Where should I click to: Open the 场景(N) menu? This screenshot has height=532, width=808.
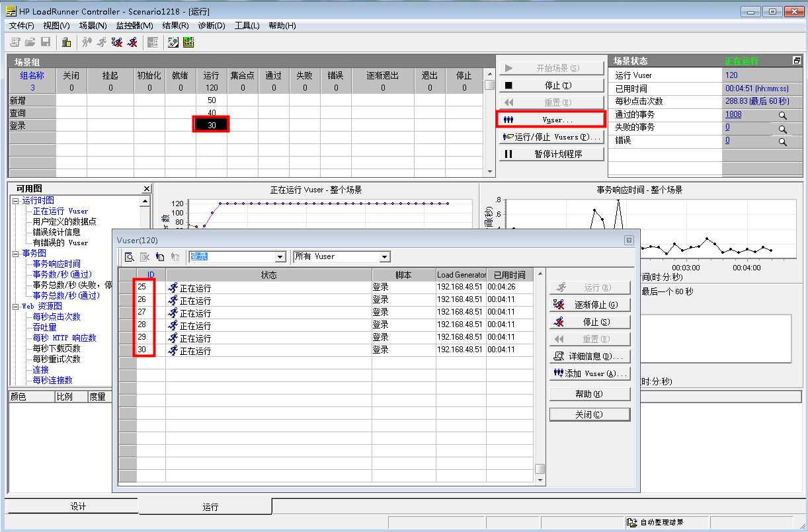pyautogui.click(x=93, y=26)
